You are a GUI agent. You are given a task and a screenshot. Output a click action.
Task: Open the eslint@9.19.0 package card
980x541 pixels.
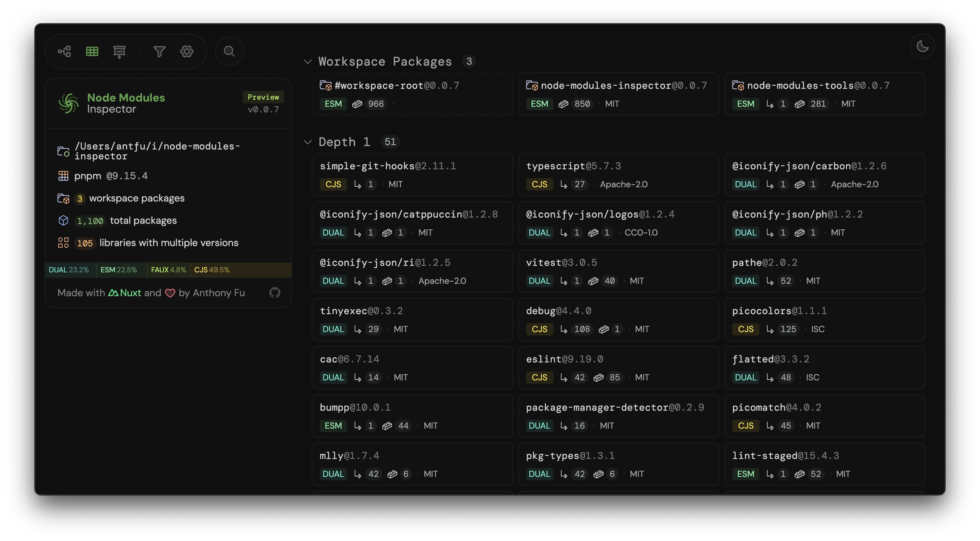click(618, 368)
